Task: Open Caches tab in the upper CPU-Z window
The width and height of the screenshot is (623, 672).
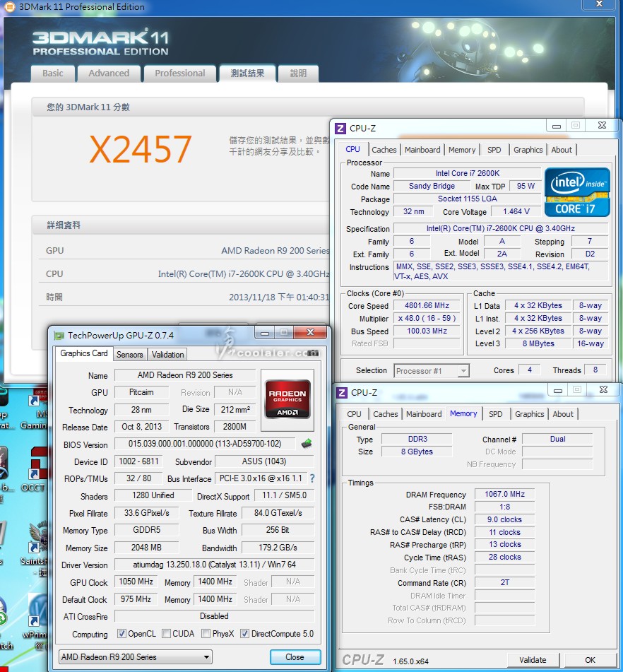Action: [x=384, y=150]
